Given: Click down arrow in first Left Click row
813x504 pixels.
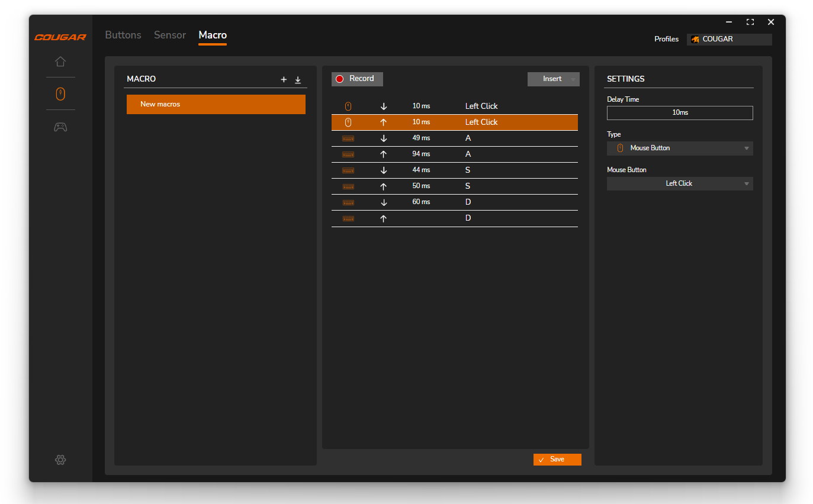Looking at the screenshot, I should [384, 106].
